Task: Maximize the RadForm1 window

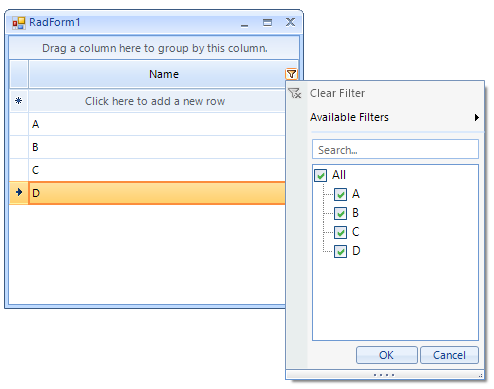Action: [267, 23]
